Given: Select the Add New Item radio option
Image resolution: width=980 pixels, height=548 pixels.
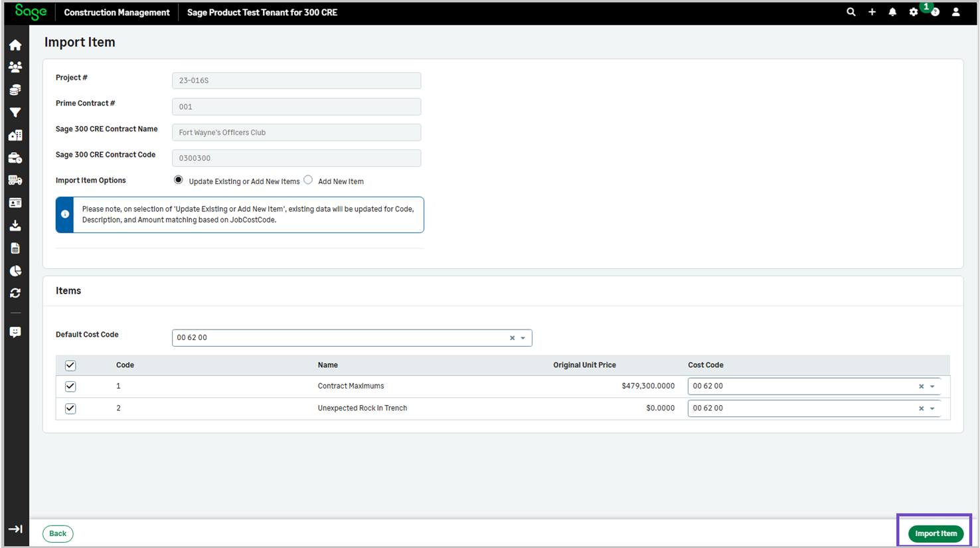Looking at the screenshot, I should 308,180.
